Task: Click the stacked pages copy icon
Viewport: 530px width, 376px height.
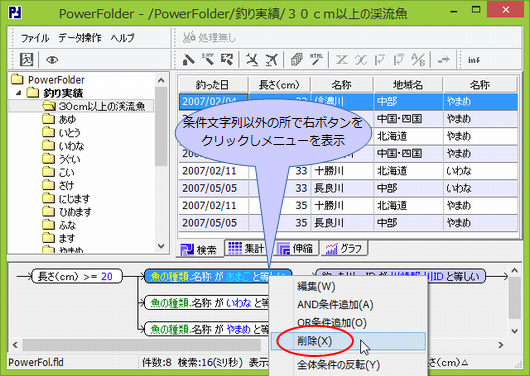Action: tap(296, 60)
